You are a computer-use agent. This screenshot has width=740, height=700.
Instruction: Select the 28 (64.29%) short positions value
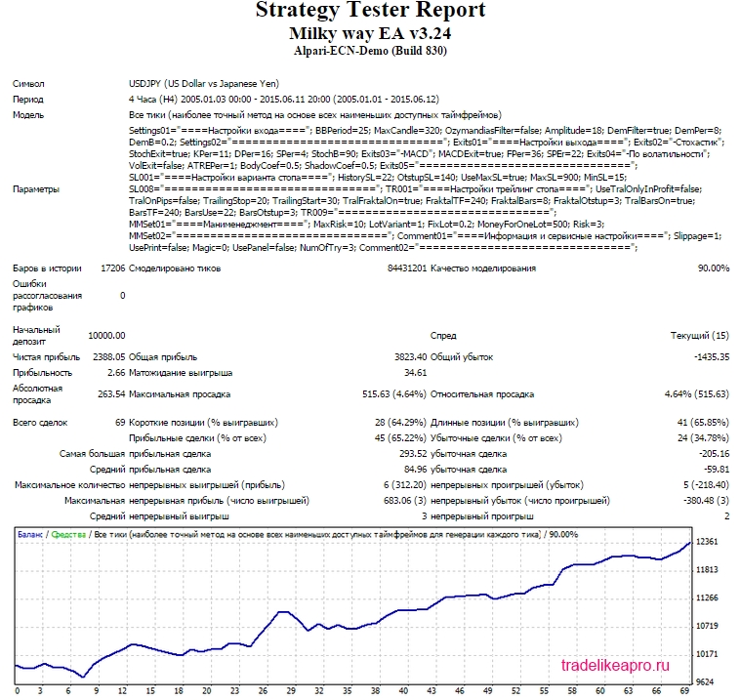400,423
